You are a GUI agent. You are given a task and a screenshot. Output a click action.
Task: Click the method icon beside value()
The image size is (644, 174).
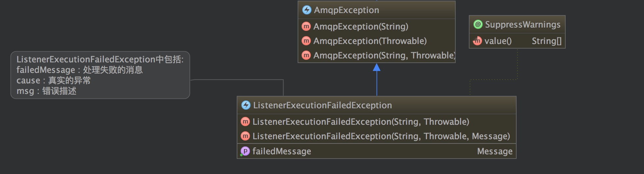[x=477, y=41]
